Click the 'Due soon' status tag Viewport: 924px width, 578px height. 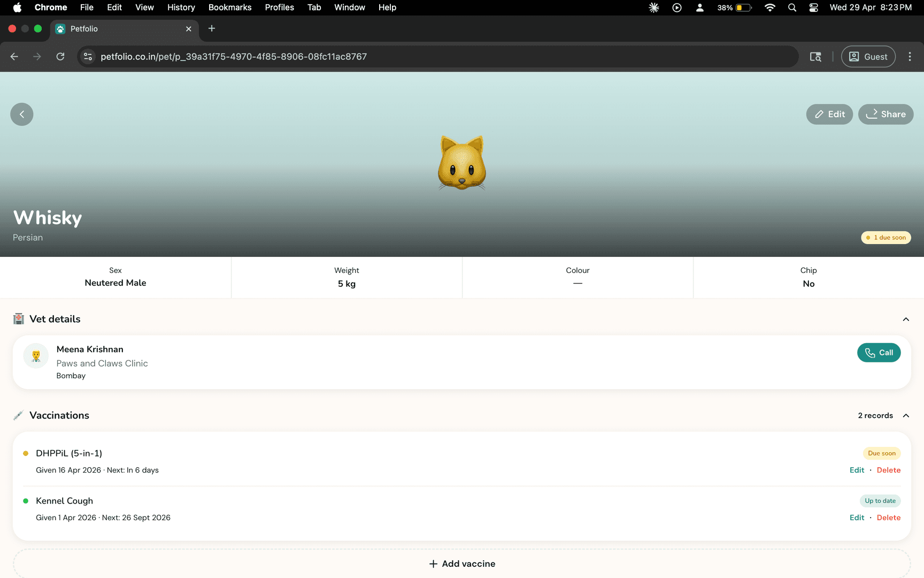click(881, 453)
